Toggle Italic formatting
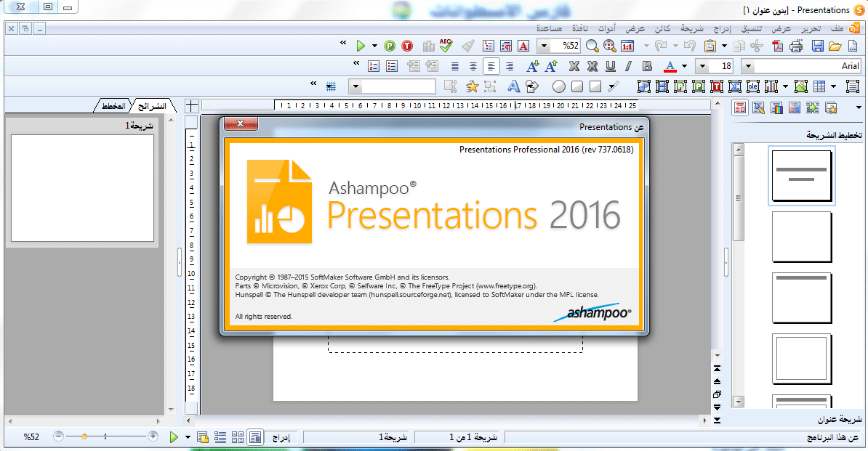This screenshot has height=451, width=868. [x=628, y=66]
